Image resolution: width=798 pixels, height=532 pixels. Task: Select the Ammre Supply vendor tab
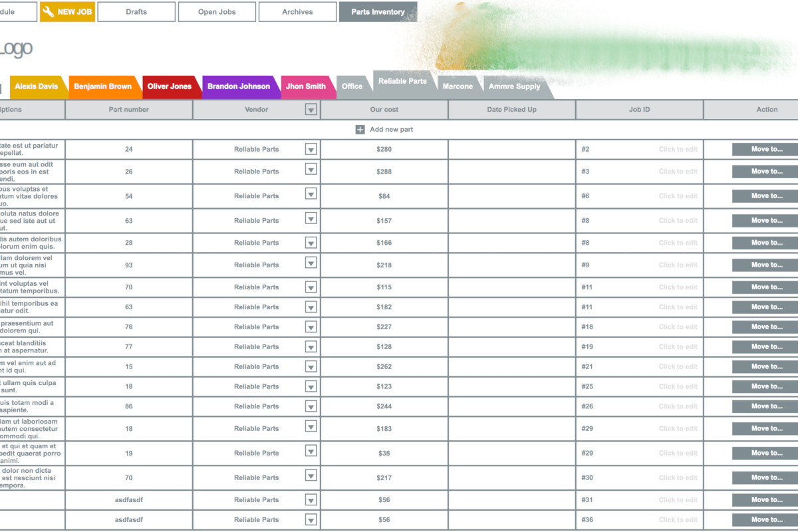[514, 86]
